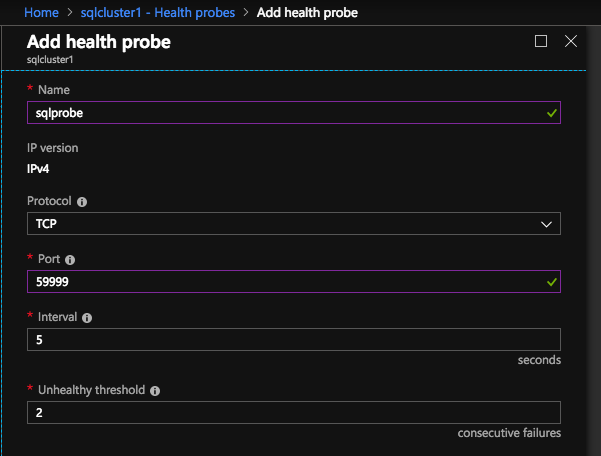Click the Interval info icon
This screenshot has width=601, height=456.
pos(87,317)
